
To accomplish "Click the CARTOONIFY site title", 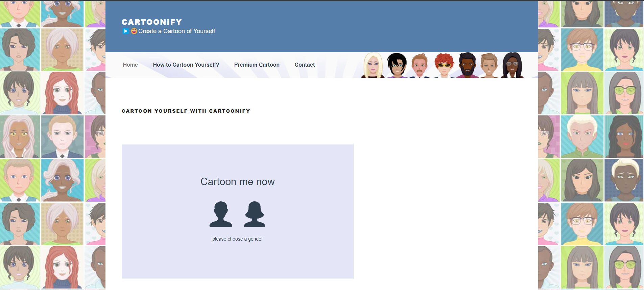I will [152, 22].
